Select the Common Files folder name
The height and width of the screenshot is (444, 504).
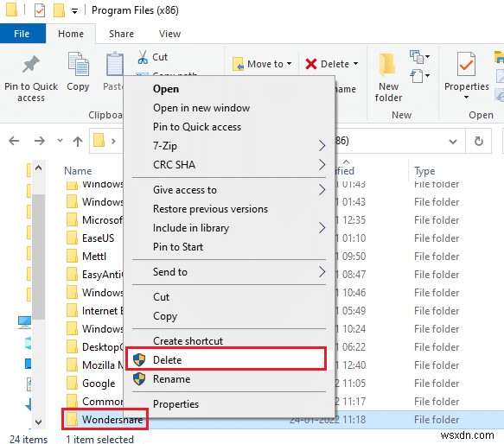point(103,402)
